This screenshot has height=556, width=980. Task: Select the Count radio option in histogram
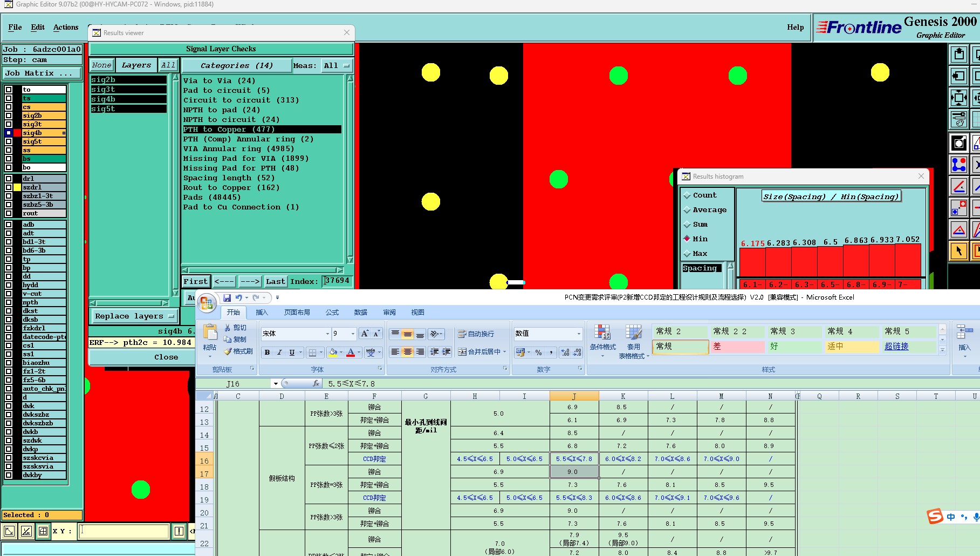point(687,195)
